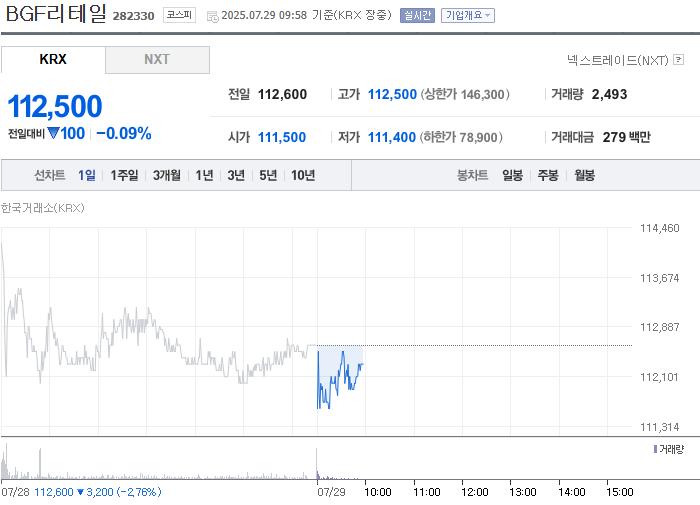Click the down-arrow 100 change amount
Screen dimensions: 700x505
pos(66,134)
